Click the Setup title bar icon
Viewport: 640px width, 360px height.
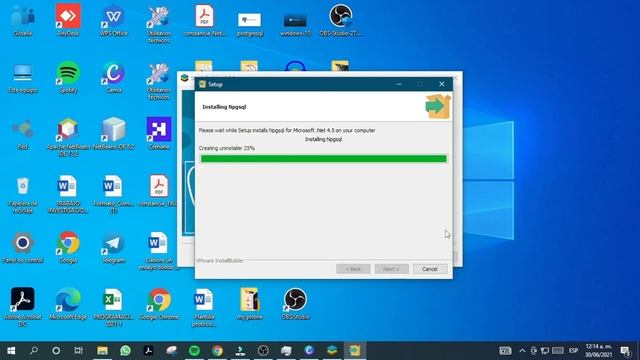pyautogui.click(x=202, y=84)
